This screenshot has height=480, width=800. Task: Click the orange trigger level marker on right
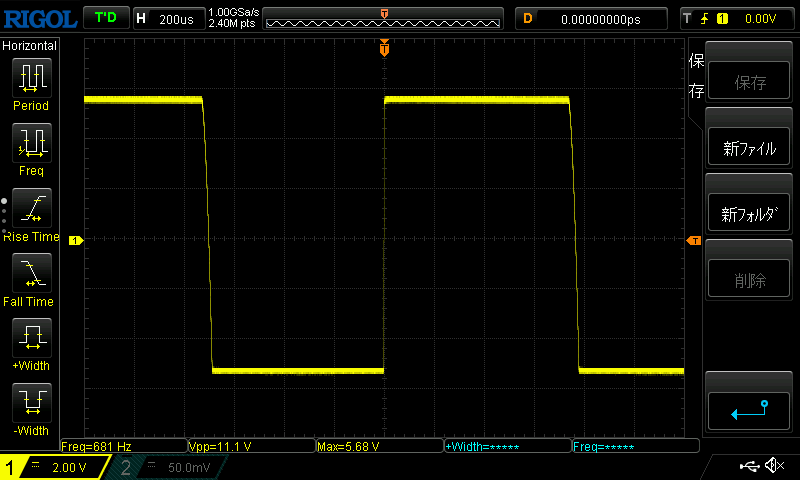pyautogui.click(x=694, y=240)
